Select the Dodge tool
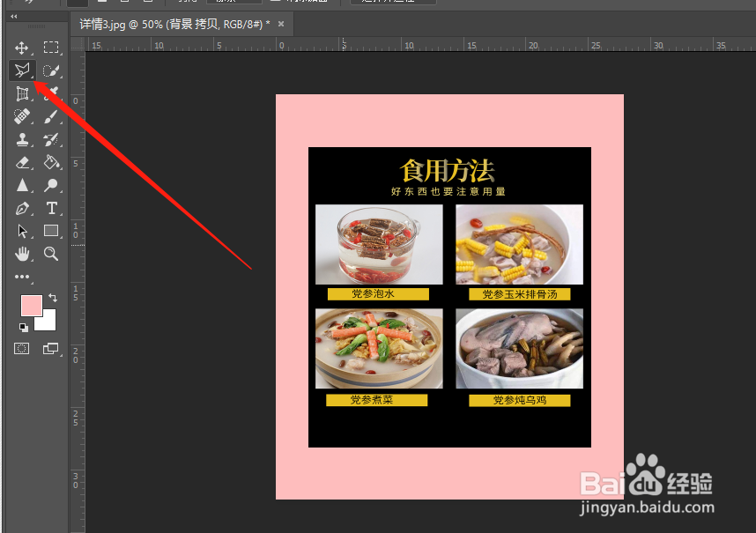The width and height of the screenshot is (756, 533). (51, 185)
